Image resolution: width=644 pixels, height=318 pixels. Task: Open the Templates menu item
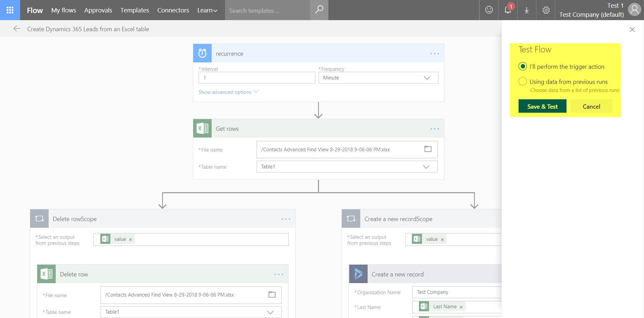[135, 10]
